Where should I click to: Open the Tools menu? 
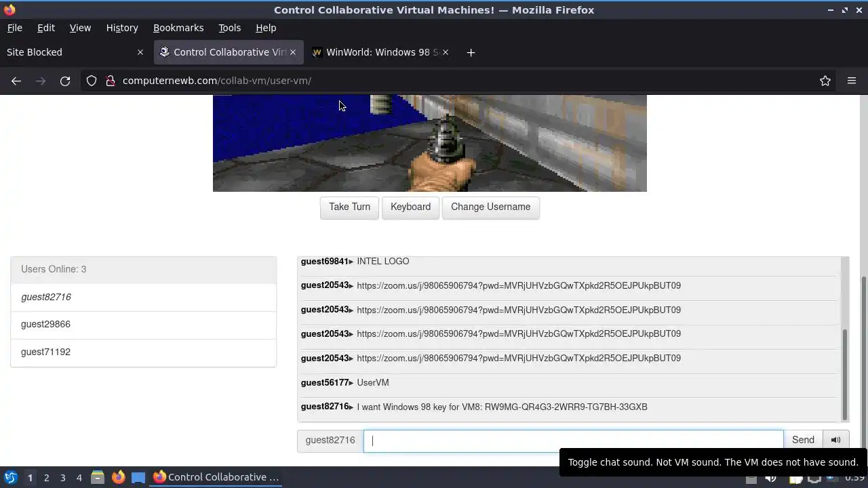pos(229,28)
